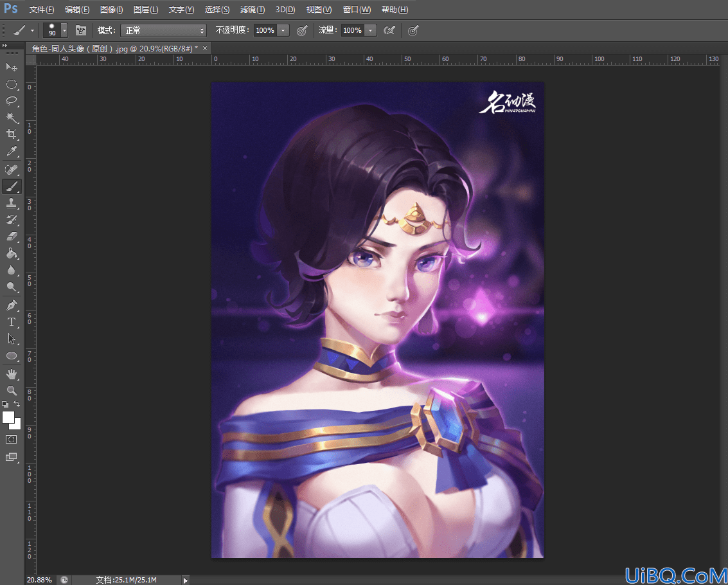Open the 文件(F) menu

tap(42, 10)
